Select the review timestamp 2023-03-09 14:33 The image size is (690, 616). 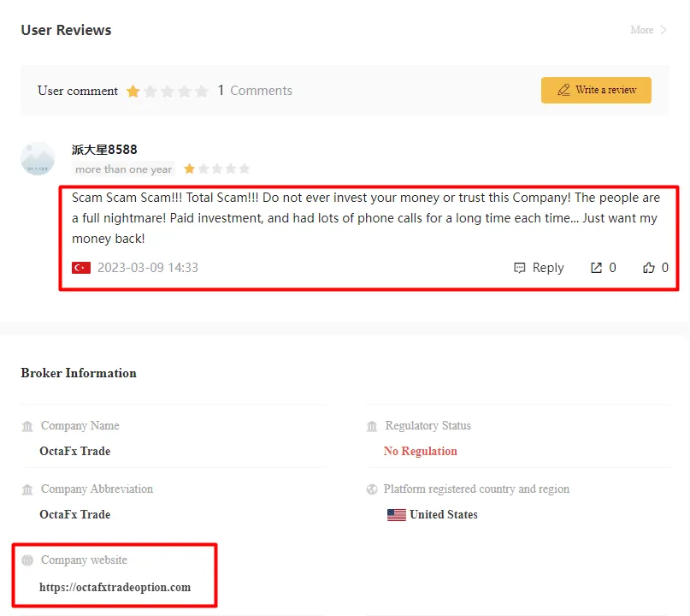(x=148, y=268)
